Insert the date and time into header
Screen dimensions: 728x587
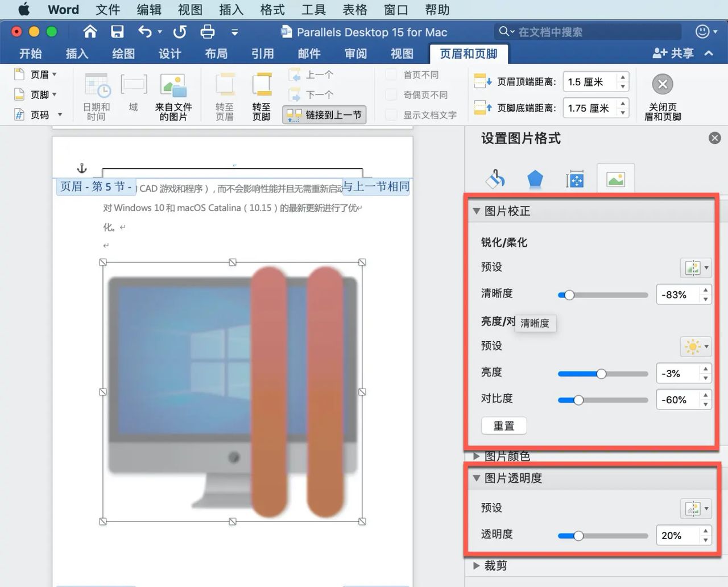97,96
